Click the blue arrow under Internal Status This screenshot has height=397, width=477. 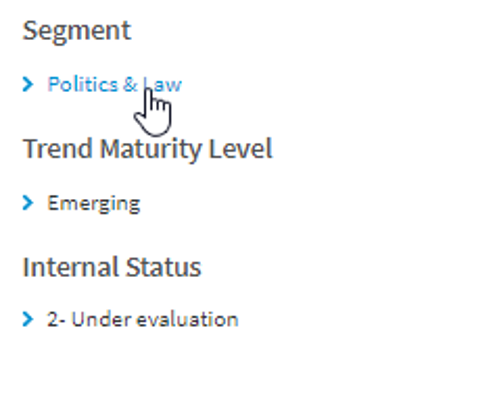tap(28, 319)
